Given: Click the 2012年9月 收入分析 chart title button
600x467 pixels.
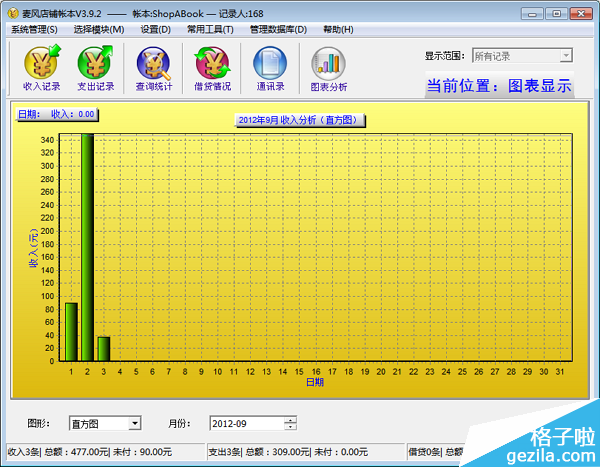Looking at the screenshot, I should (301, 120).
